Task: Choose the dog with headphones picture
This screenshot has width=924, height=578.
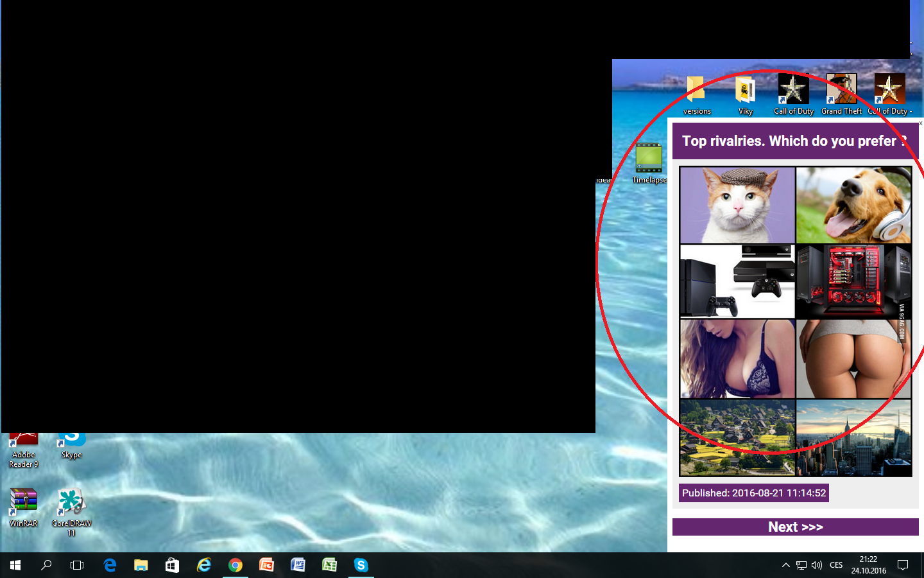Action: pyautogui.click(x=853, y=205)
